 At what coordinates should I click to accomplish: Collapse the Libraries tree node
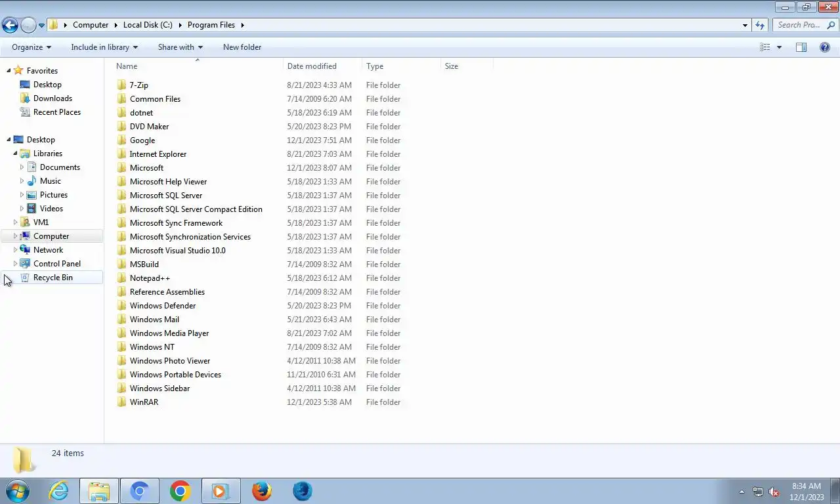15,153
